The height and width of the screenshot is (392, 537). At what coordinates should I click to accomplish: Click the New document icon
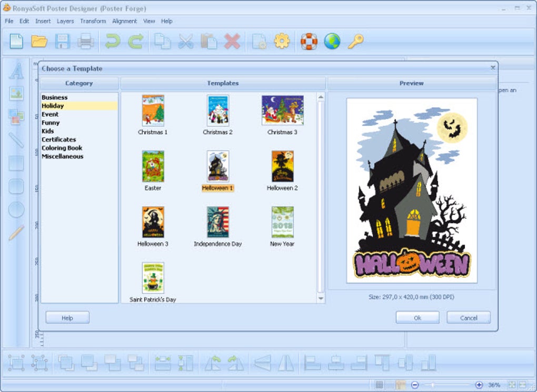16,42
